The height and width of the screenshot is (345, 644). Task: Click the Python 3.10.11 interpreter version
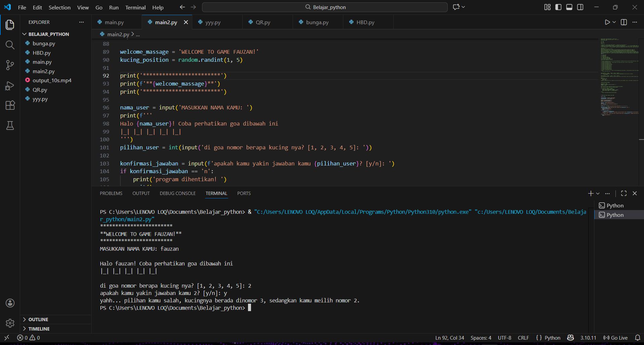click(588, 338)
